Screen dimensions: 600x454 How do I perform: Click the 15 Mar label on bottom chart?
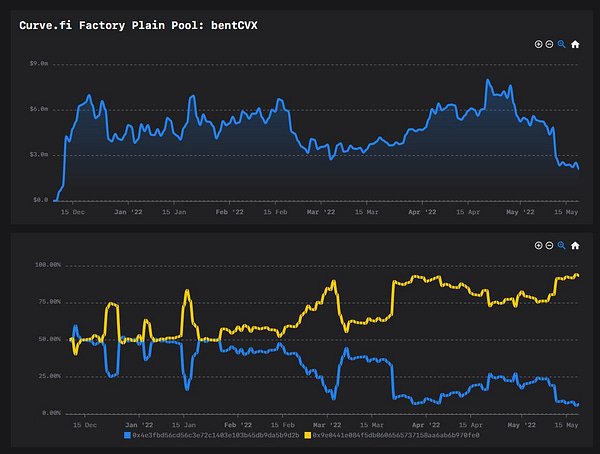tap(372, 425)
